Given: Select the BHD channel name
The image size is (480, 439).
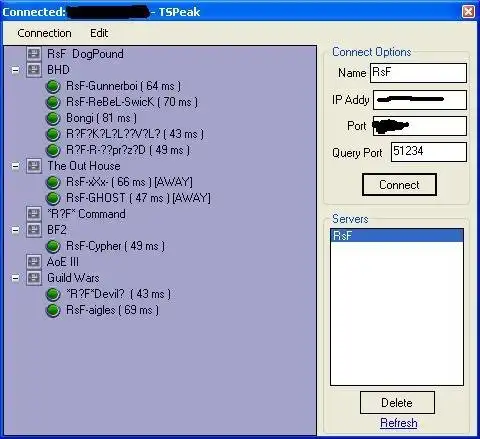Looking at the screenshot, I should point(58,70).
